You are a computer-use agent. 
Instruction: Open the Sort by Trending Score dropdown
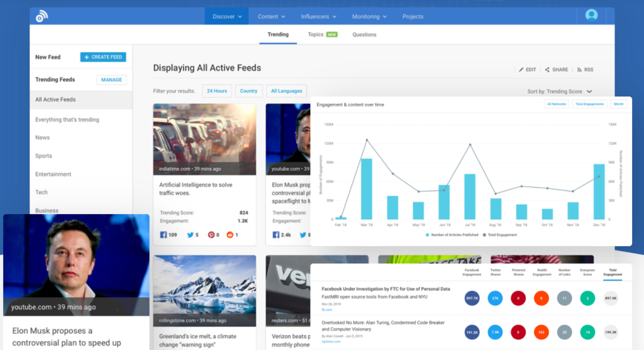tap(560, 92)
